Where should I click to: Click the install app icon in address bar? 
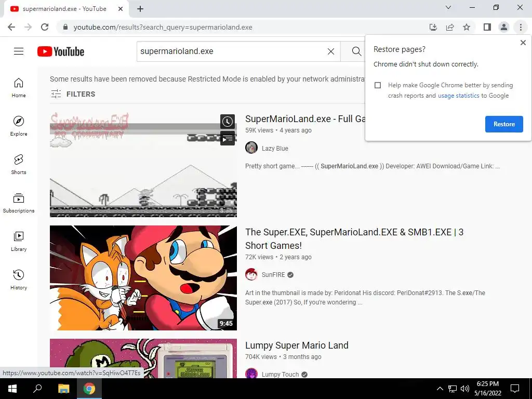pos(433,27)
